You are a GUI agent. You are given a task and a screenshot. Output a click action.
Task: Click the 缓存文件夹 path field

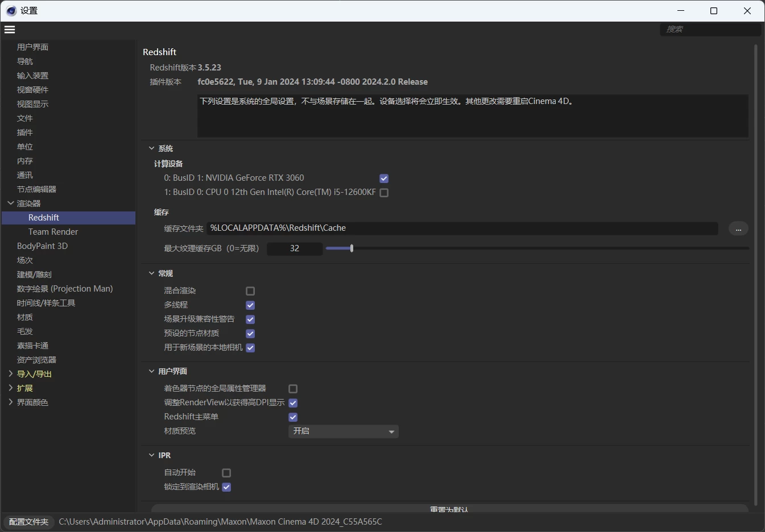click(x=462, y=228)
